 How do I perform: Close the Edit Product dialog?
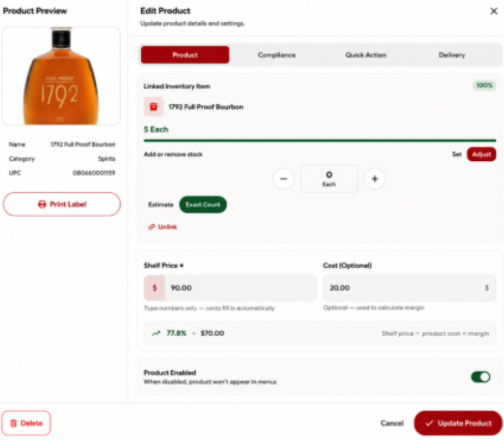(x=494, y=12)
